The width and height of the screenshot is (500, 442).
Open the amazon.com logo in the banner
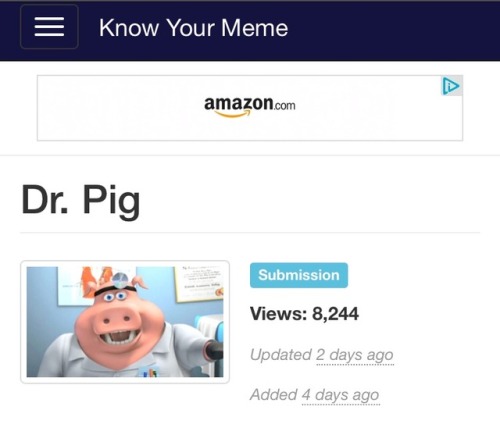(250, 107)
